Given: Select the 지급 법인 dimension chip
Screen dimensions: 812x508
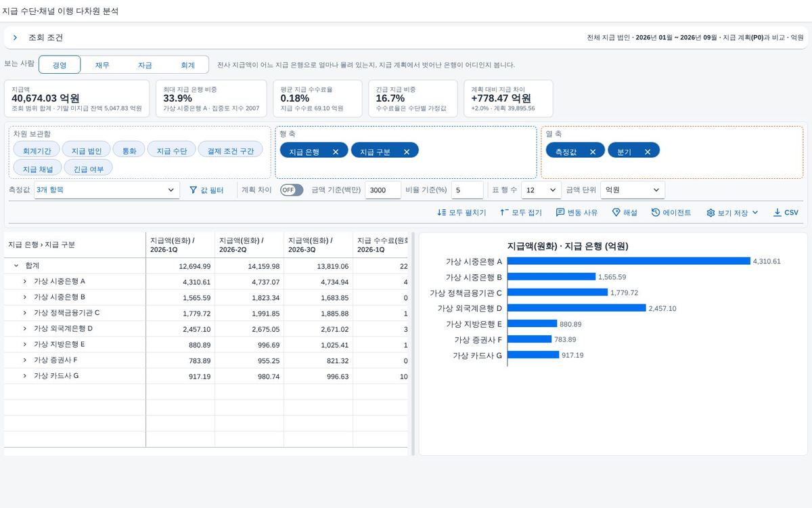Looking at the screenshot, I should (x=86, y=150).
